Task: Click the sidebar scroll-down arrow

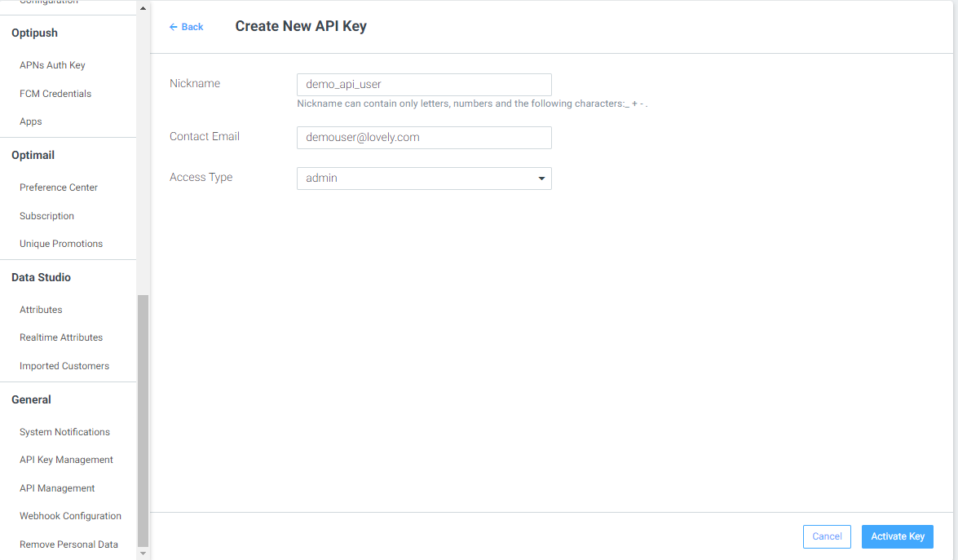Action: 143,553
